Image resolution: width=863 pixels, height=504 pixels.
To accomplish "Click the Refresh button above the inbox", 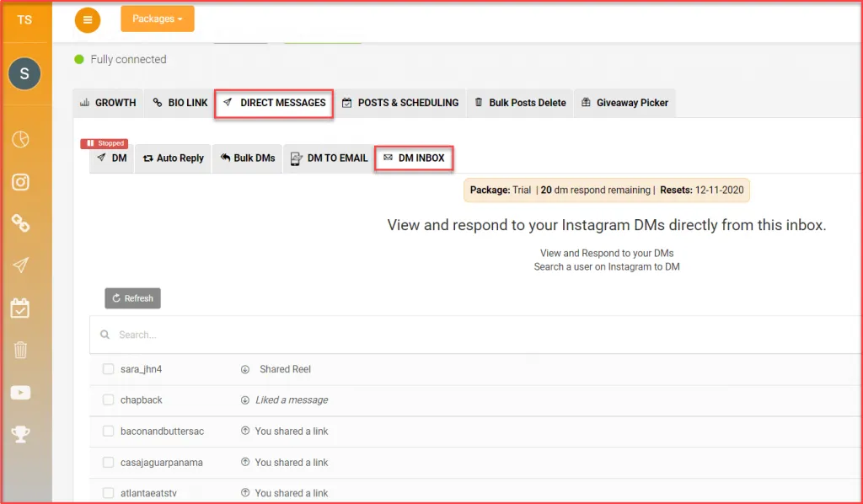I will [x=132, y=298].
